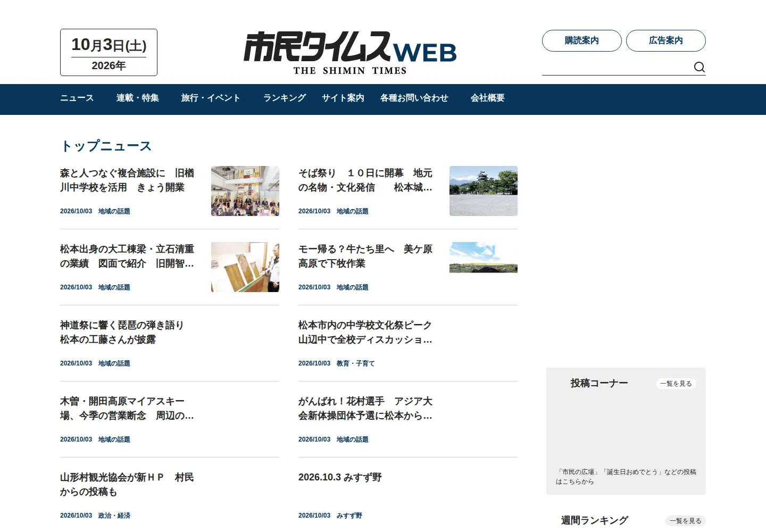Read the 松本市内の中学校文化祭ピーク article
Viewport: 766px width, 532px height.
pos(365,332)
